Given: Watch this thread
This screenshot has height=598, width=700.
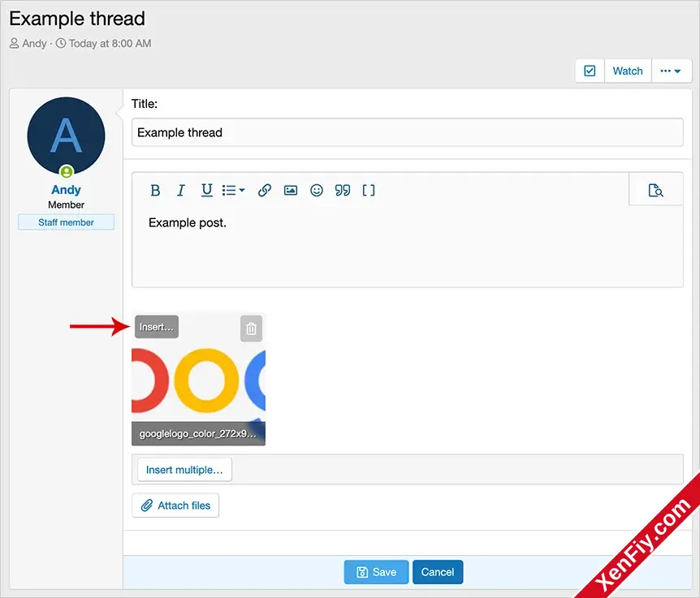Looking at the screenshot, I should 628,71.
